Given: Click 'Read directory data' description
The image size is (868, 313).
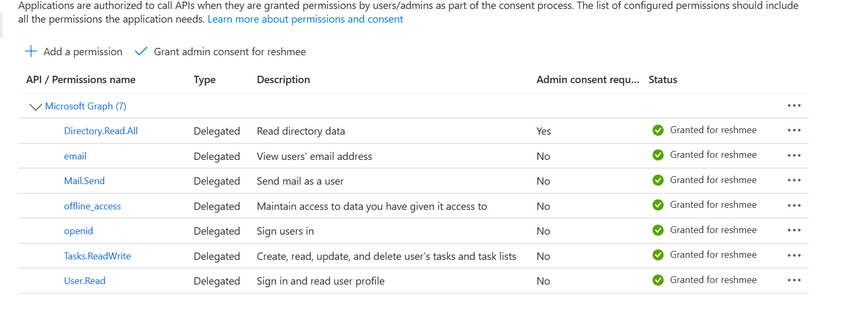Looking at the screenshot, I should [301, 131].
